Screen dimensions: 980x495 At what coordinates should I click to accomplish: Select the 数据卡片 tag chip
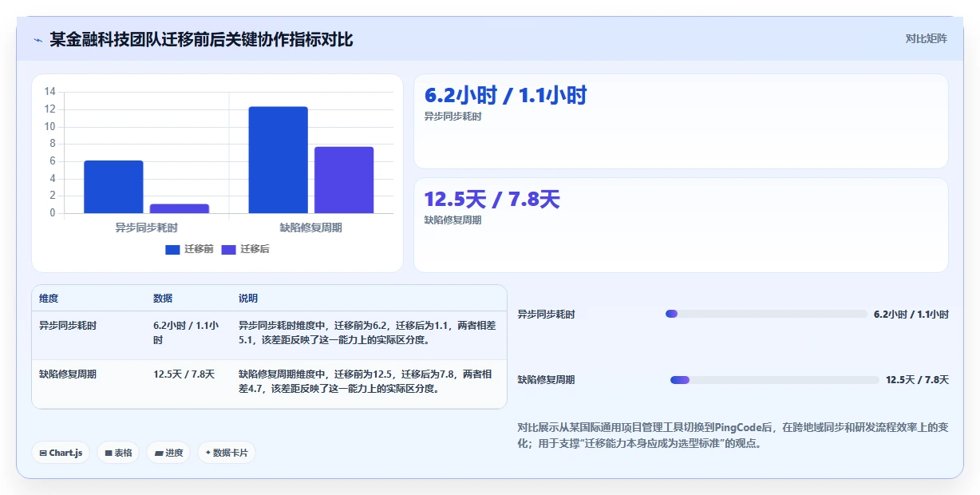(x=227, y=453)
